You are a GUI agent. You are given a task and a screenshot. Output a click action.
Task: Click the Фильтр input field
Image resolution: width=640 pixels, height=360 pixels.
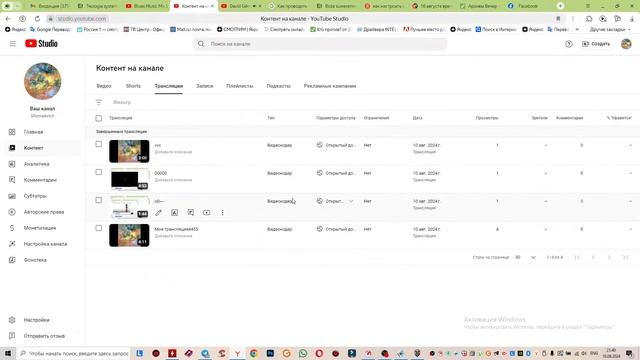click(122, 102)
